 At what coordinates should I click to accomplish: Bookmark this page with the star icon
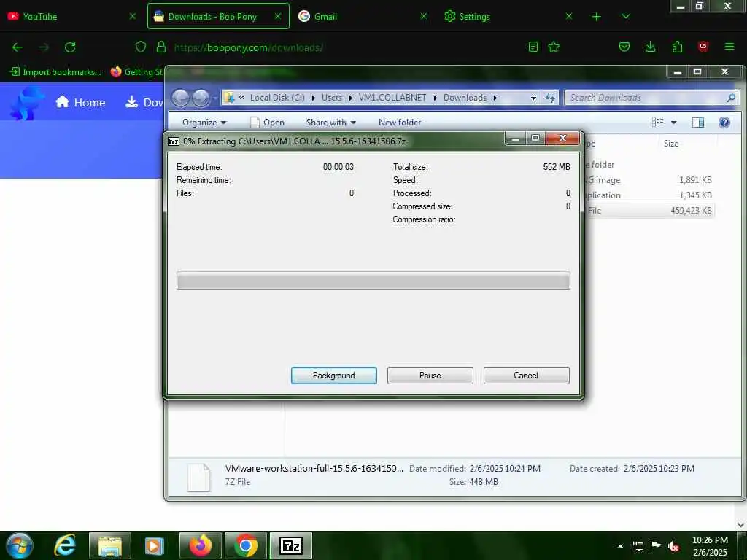point(554,47)
